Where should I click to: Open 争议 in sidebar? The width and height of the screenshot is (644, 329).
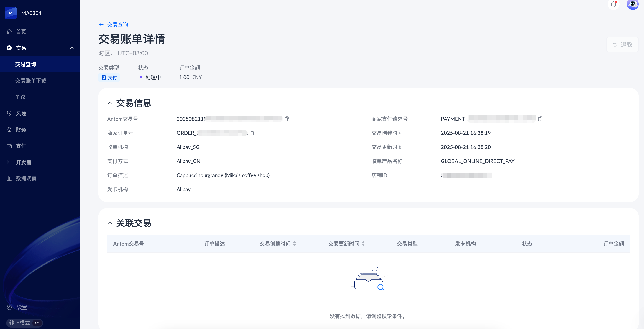coord(21,97)
